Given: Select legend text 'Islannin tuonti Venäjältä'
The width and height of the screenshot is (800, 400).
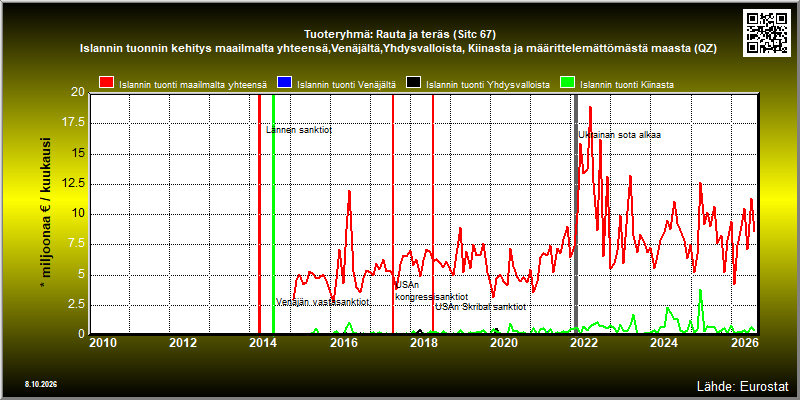Looking at the screenshot, I should 346,85.
